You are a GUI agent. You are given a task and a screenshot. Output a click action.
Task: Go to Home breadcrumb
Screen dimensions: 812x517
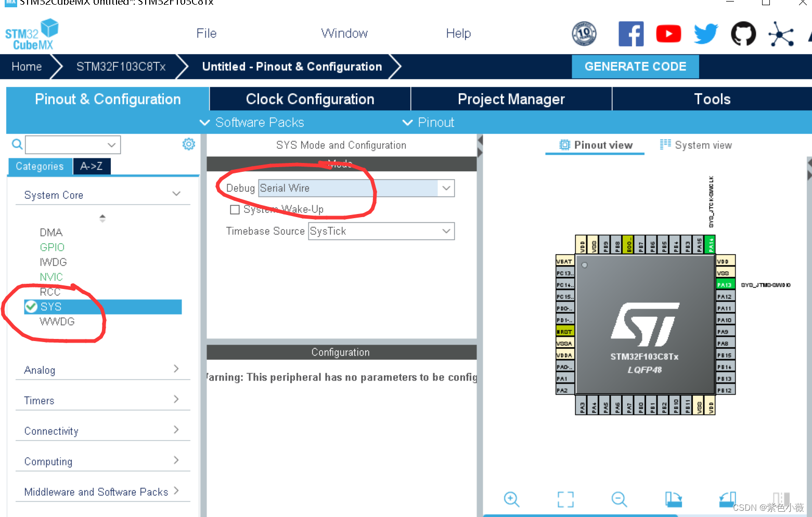27,67
